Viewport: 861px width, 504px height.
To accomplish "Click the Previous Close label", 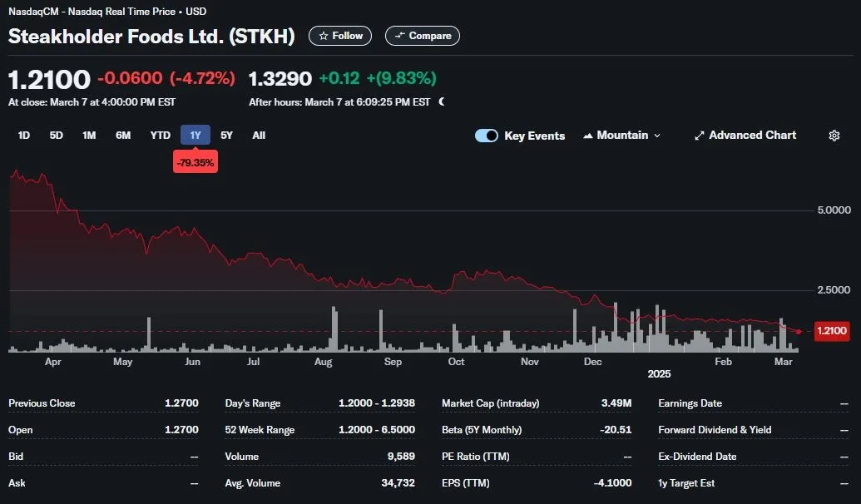I will tap(42, 403).
